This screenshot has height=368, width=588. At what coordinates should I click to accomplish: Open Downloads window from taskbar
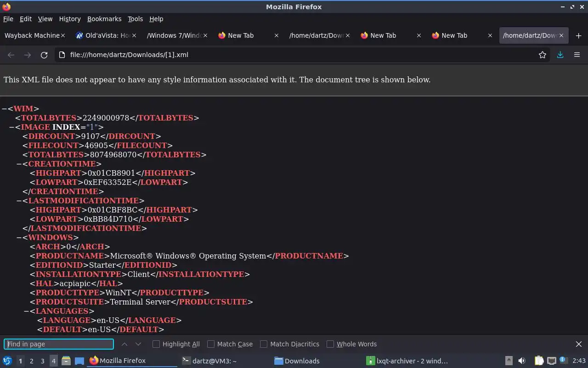click(317, 361)
